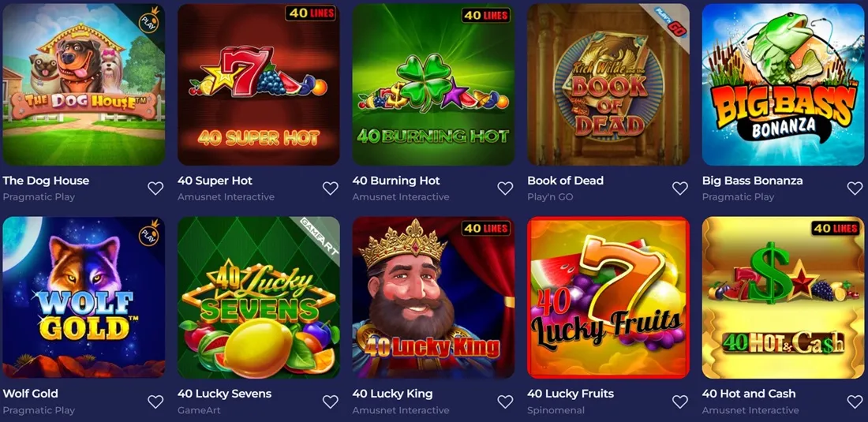Click the 40 Burning Hot title link
Viewport: 868px width, 422px height.
396,181
